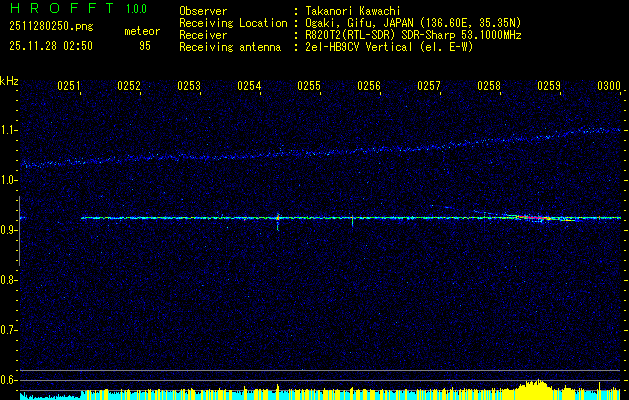
Task: Click the 1.1 frequency axis label
Action: tap(9, 130)
